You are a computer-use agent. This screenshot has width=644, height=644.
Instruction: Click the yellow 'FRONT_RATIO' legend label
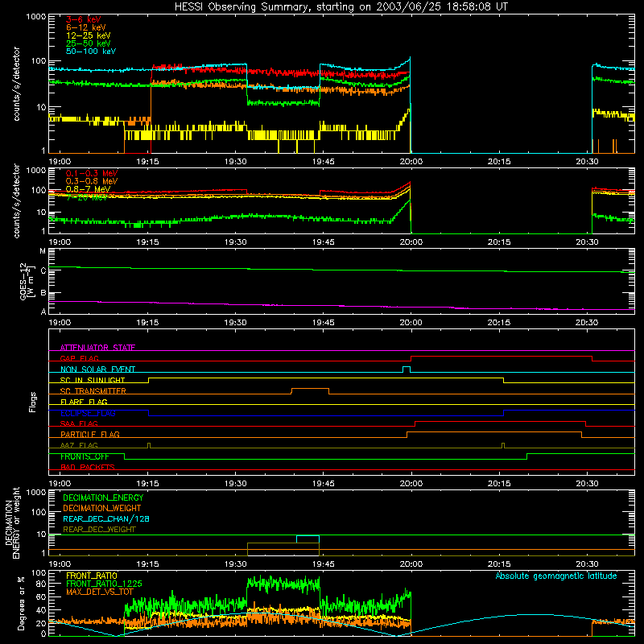[92, 576]
